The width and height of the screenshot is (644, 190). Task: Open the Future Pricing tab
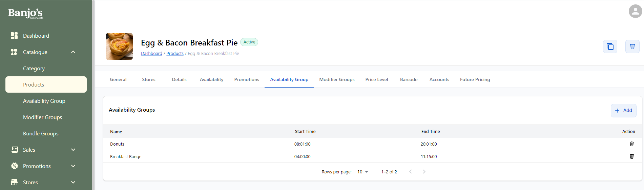coord(475,79)
